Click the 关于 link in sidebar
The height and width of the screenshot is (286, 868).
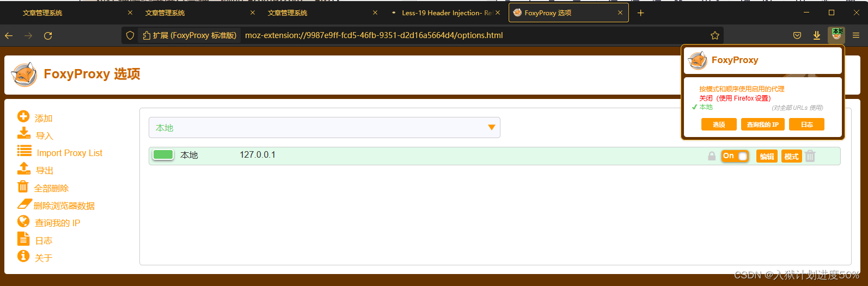tap(44, 258)
